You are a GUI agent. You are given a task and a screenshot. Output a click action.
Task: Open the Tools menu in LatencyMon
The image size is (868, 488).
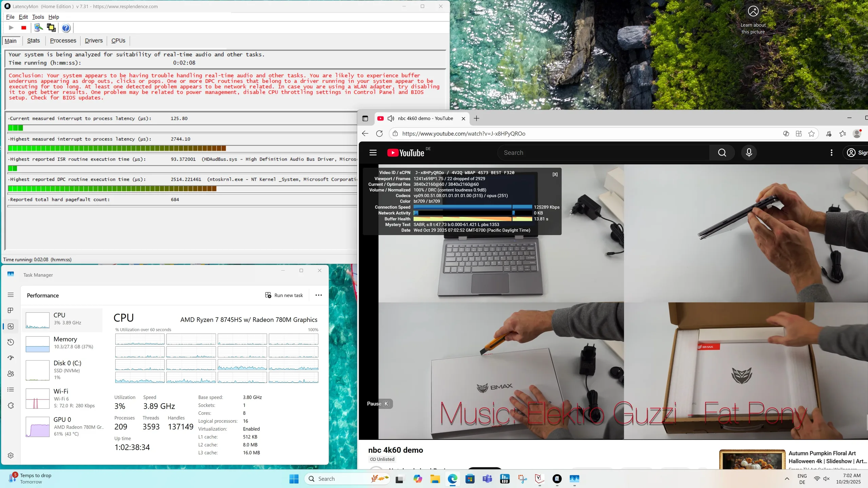click(x=38, y=17)
